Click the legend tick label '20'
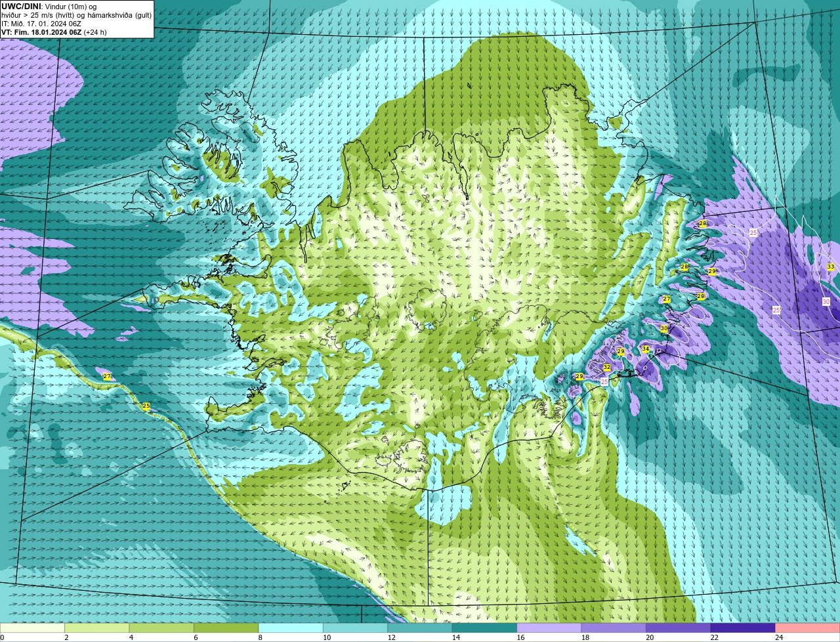Screen dimensions: 840x642 (650, 637)
